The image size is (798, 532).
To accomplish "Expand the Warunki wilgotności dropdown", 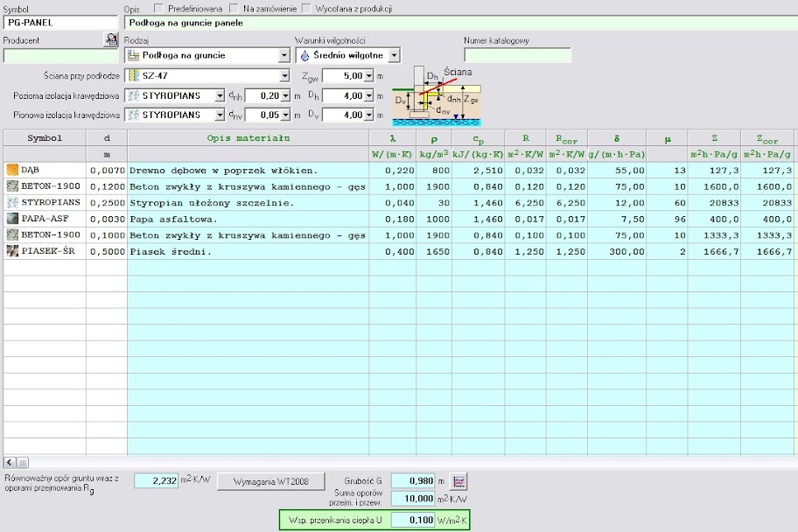I will click(394, 55).
